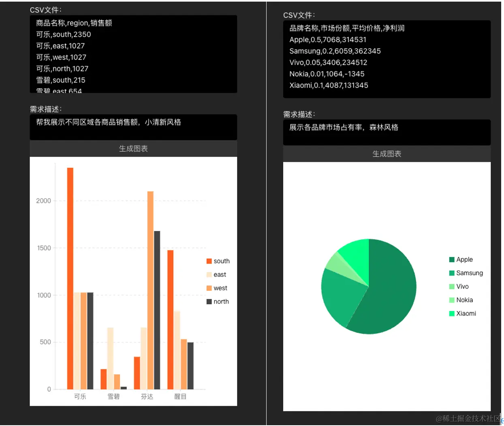The height and width of the screenshot is (426, 504).
Task: Toggle the Apple legend swatch
Action: tap(452, 260)
